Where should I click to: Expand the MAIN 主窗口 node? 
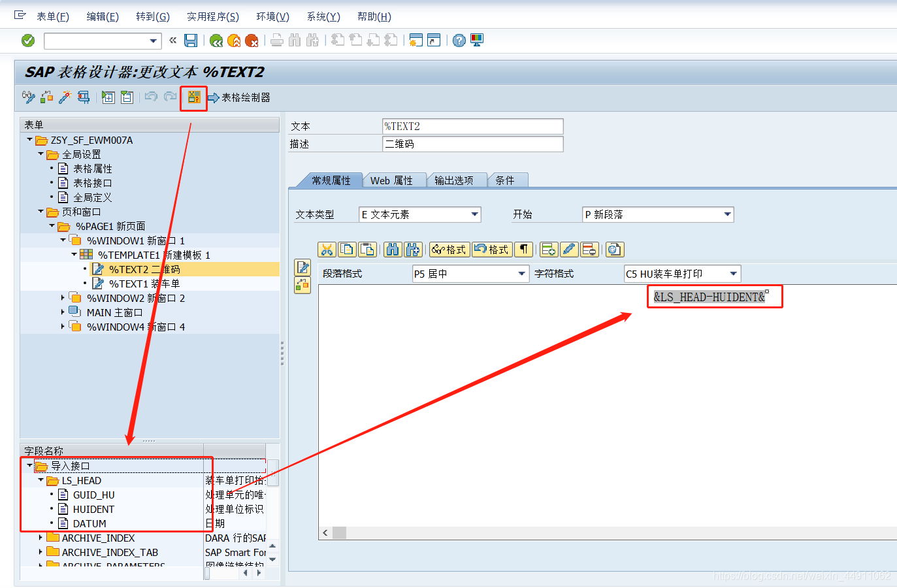coord(63,312)
